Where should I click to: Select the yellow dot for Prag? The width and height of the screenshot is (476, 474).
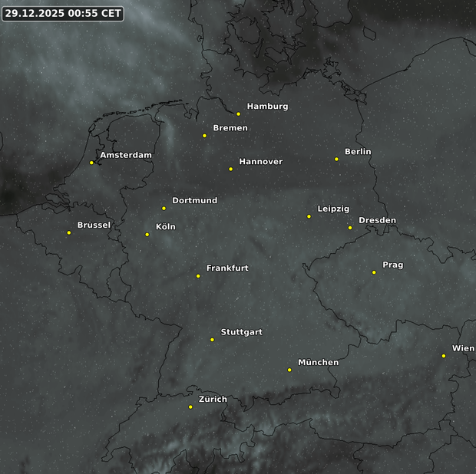coord(374,272)
